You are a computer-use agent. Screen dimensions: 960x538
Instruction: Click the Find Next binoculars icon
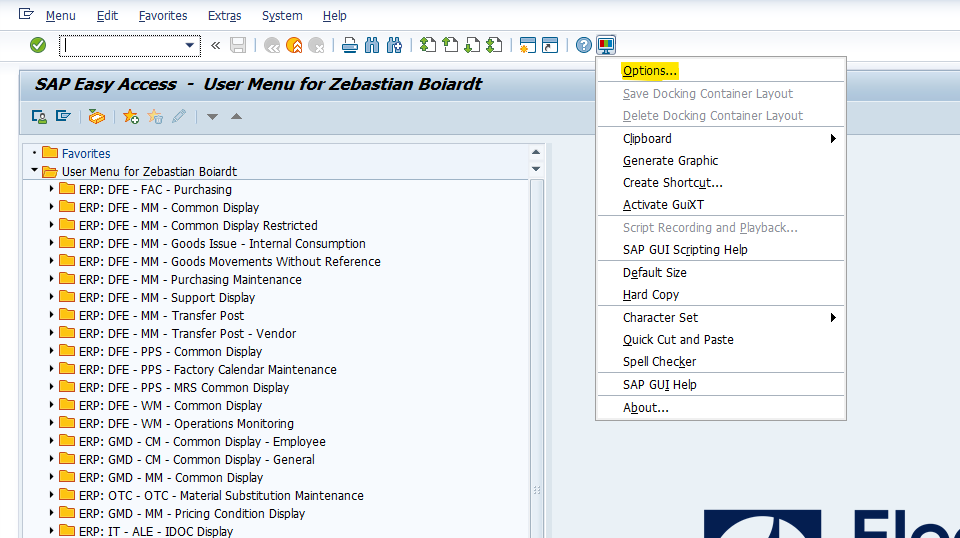tap(394, 45)
